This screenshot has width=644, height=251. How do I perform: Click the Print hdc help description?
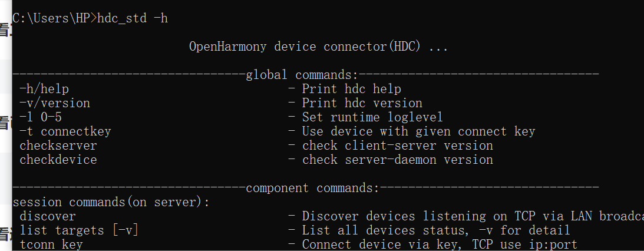[x=351, y=89]
